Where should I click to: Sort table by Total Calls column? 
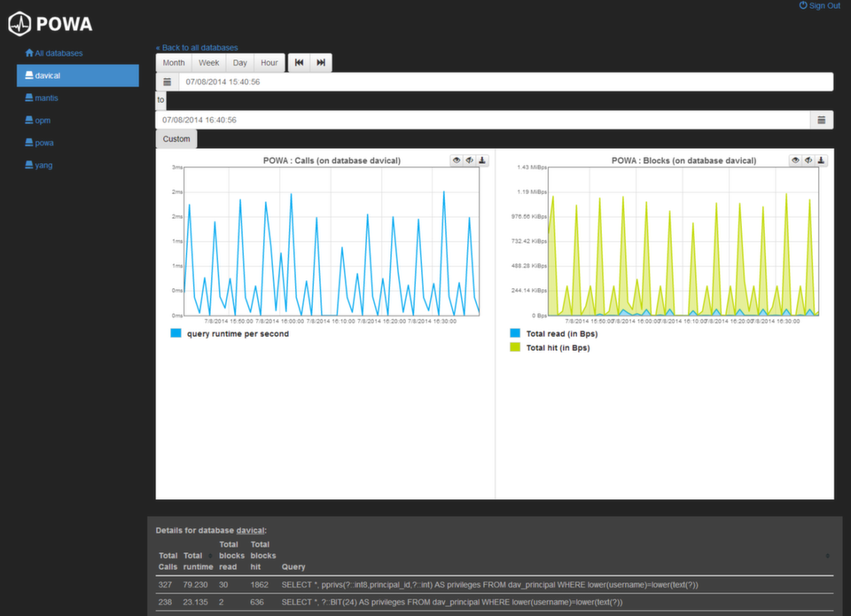pos(168,561)
